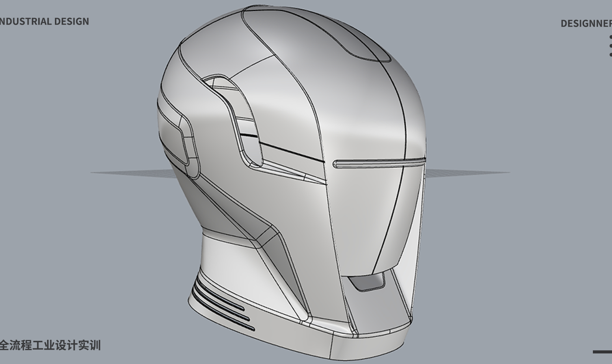The height and width of the screenshot is (364, 612).
Task: Click the 全流程工业设计实训 caption text
Action: point(50,345)
